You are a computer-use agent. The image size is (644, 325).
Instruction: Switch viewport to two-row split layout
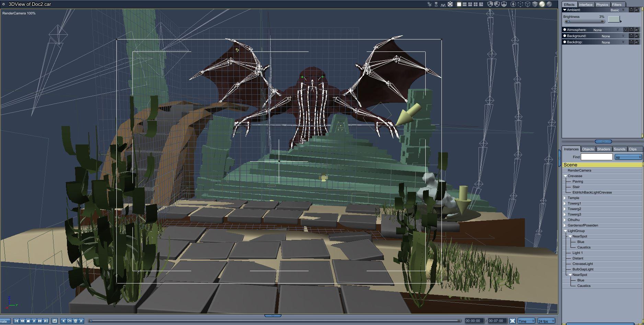coord(464,4)
